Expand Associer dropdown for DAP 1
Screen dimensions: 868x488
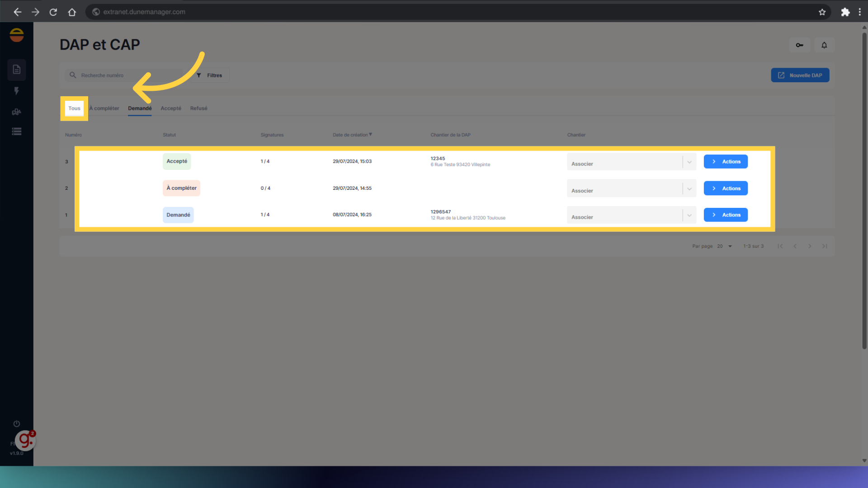689,216
